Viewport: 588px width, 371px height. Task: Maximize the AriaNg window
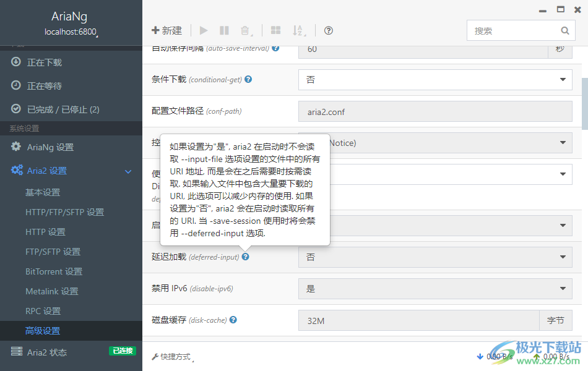point(561,9)
